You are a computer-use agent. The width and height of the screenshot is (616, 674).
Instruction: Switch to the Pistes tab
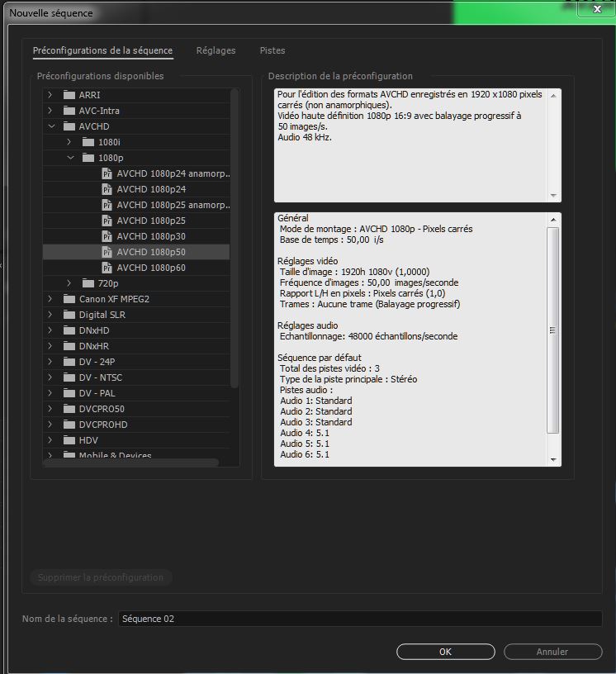(x=272, y=50)
